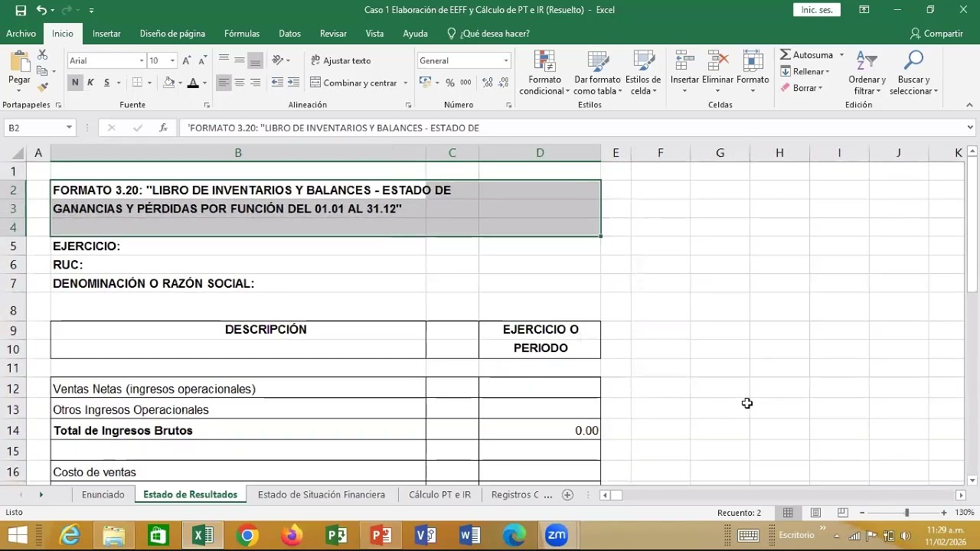Click the Ordenar y filtrar icon

pos(867,73)
